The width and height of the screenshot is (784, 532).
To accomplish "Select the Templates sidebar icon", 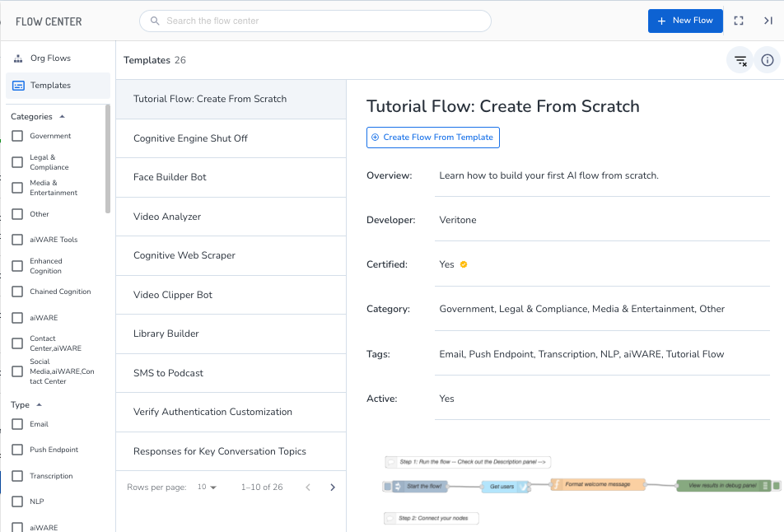I will 16,85.
